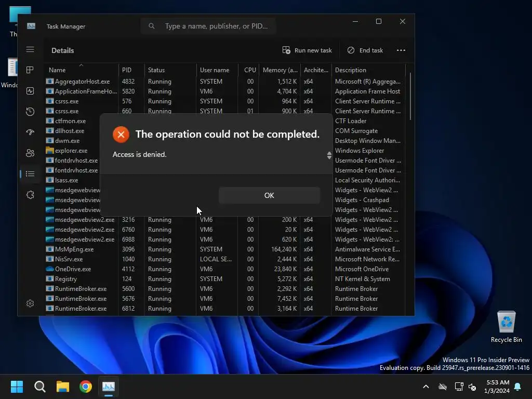The height and width of the screenshot is (399, 532).
Task: Select RuntimeBroker.exe with PID 5600
Action: 224,288
